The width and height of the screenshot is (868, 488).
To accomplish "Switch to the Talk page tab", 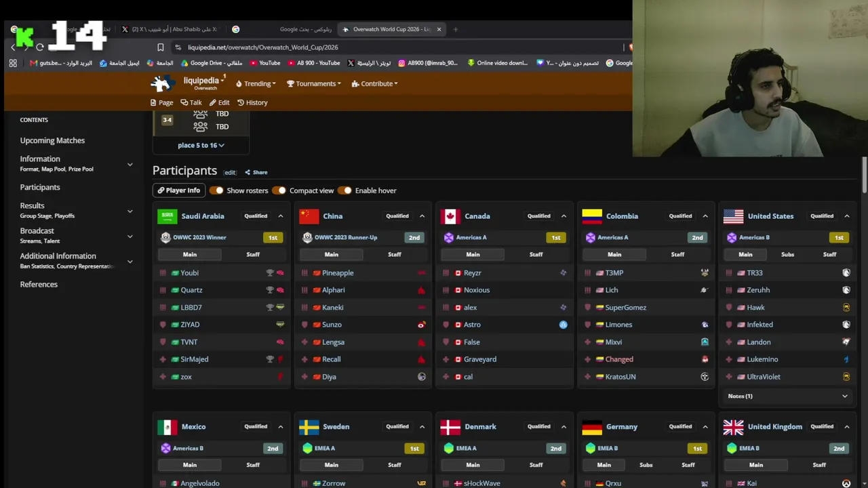I will (191, 102).
